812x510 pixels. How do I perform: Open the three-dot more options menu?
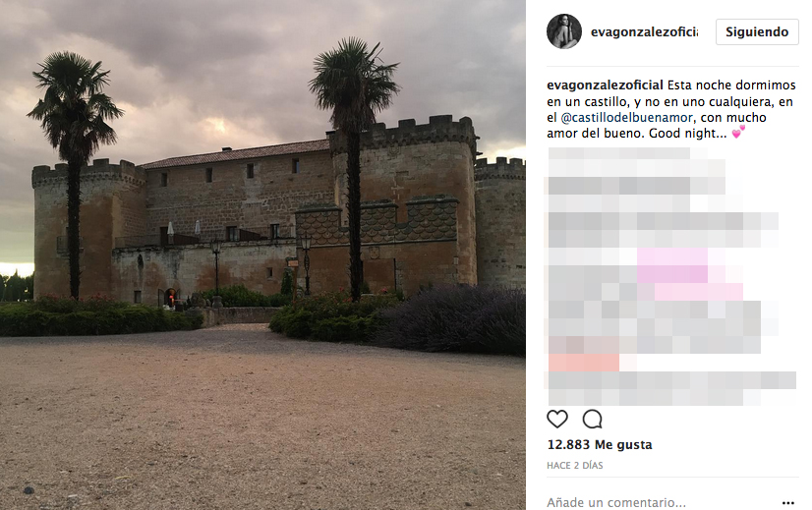(x=788, y=503)
